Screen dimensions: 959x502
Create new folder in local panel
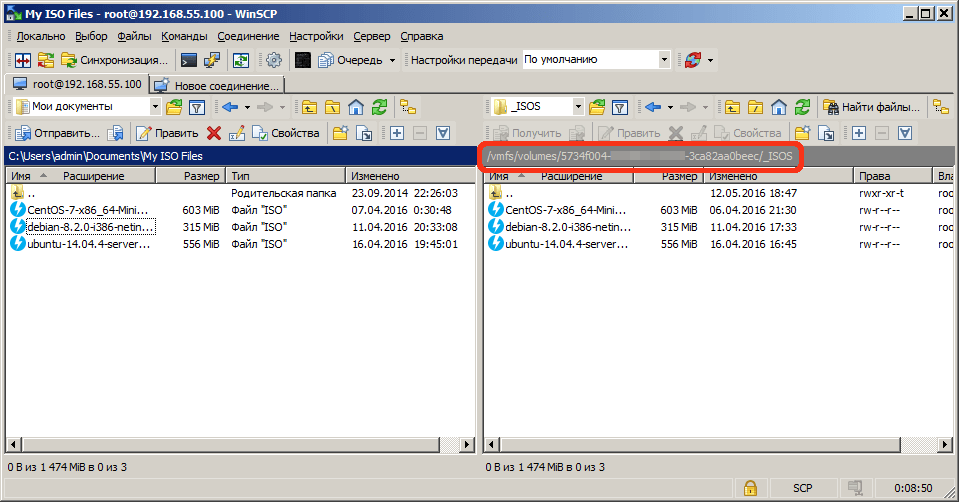pyautogui.click(x=341, y=133)
